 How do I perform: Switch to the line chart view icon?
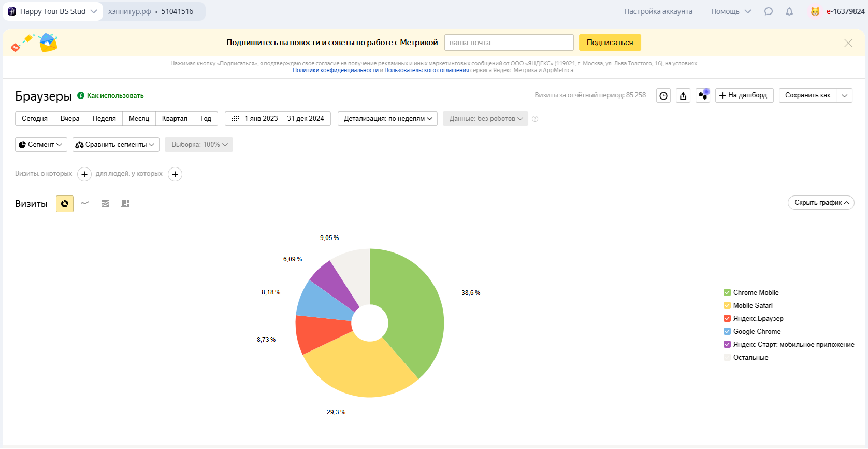coord(85,204)
